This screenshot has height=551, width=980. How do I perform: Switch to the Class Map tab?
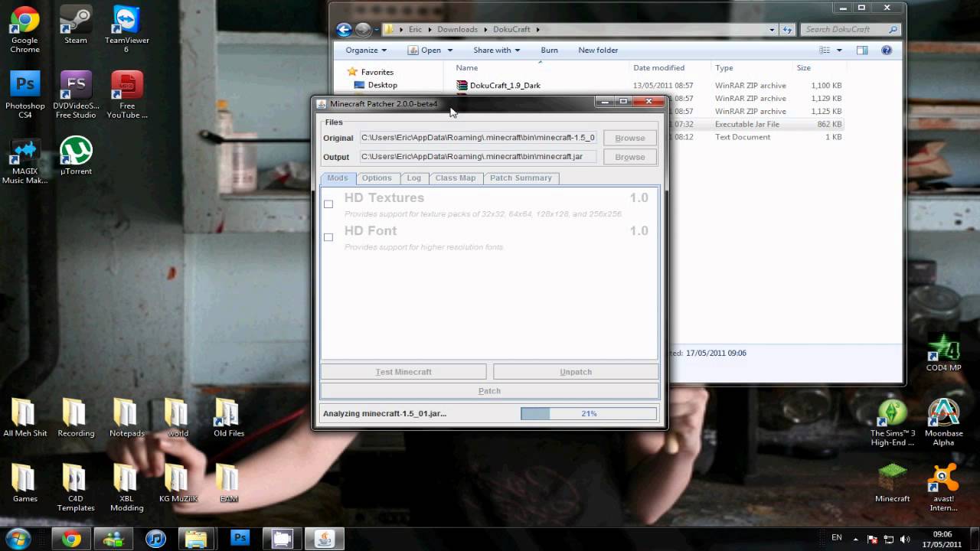click(456, 178)
